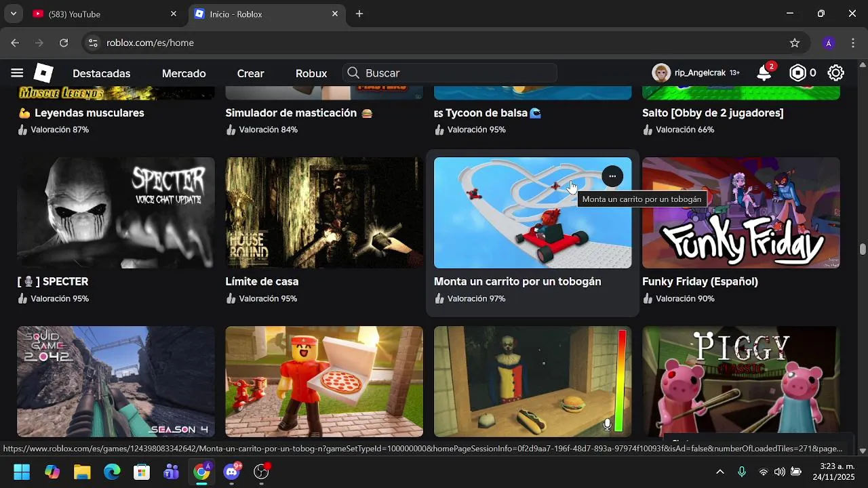
Task: Open Chrome profile avatar
Action: coord(829,43)
